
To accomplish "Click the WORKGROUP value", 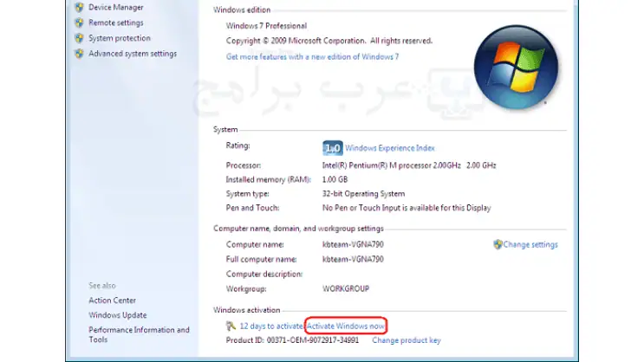I will (x=346, y=289).
